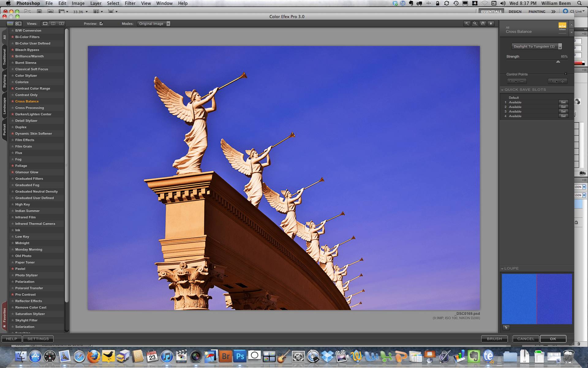Open Dropbox from the dock
588x368 pixels.
(327, 356)
